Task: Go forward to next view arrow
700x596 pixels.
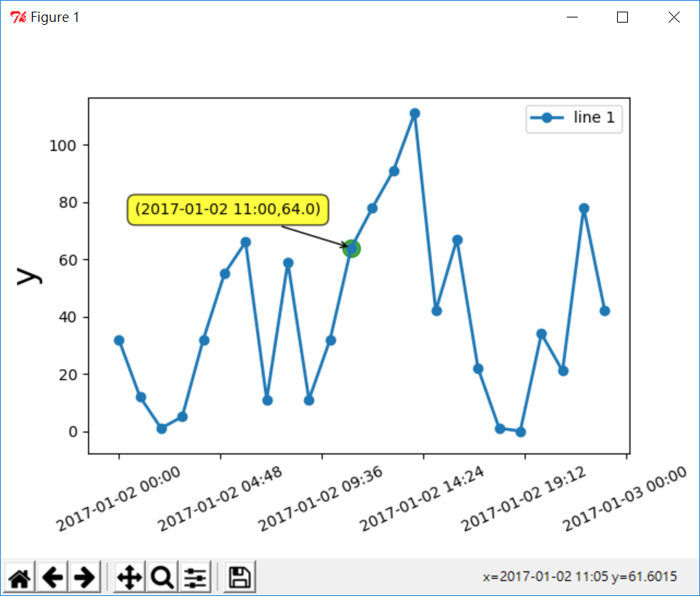Action: tap(84, 578)
